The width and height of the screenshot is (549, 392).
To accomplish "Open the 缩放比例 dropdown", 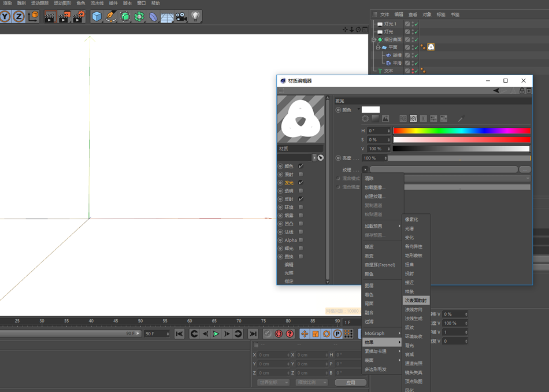I will click(312, 382).
